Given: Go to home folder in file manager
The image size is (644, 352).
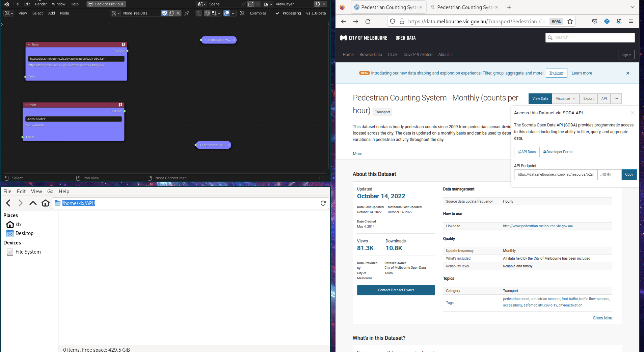Looking at the screenshot, I should tap(46, 203).
